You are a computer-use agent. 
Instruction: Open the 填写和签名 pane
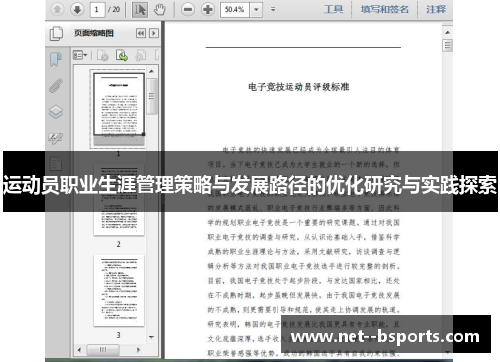[x=384, y=9]
